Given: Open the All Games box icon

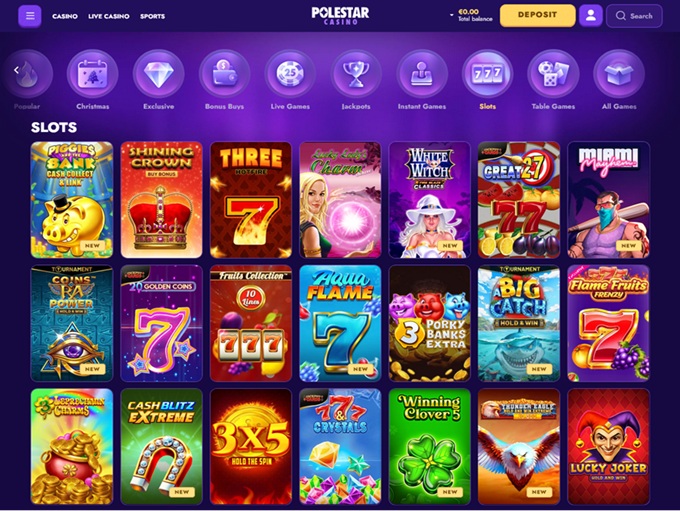Looking at the screenshot, I should (619, 74).
